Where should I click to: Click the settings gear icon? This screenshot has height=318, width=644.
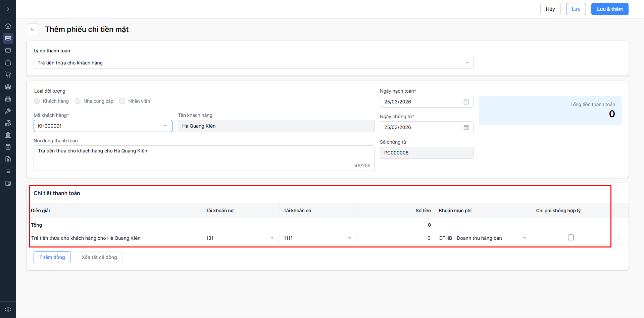click(8, 310)
